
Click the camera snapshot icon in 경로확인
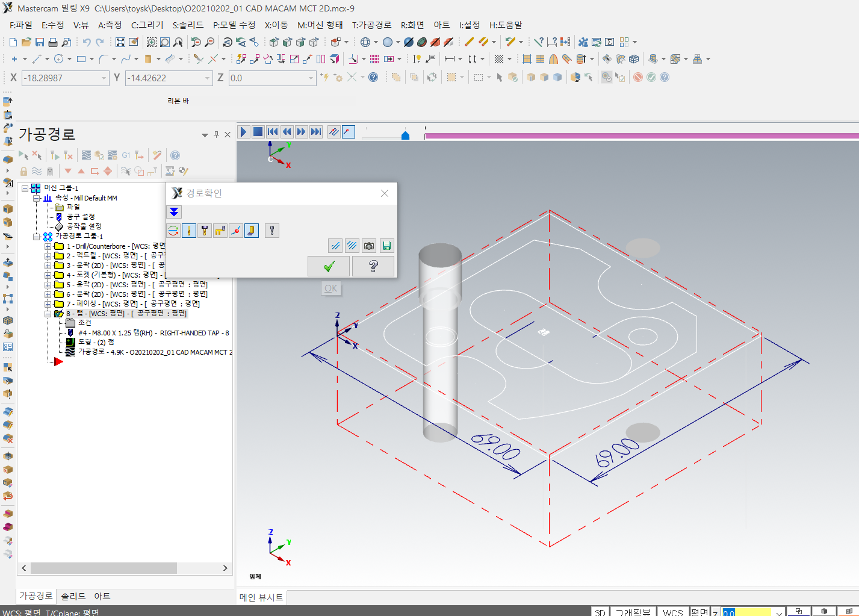pos(369,246)
